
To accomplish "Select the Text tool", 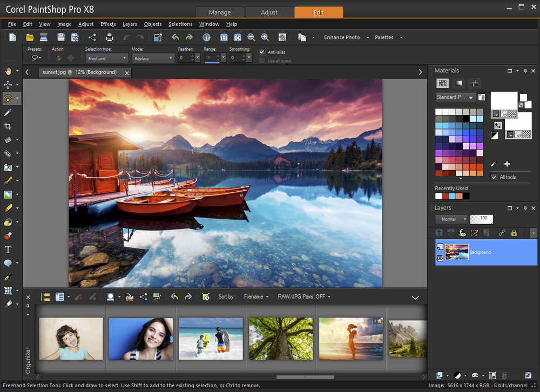I will tap(8, 249).
